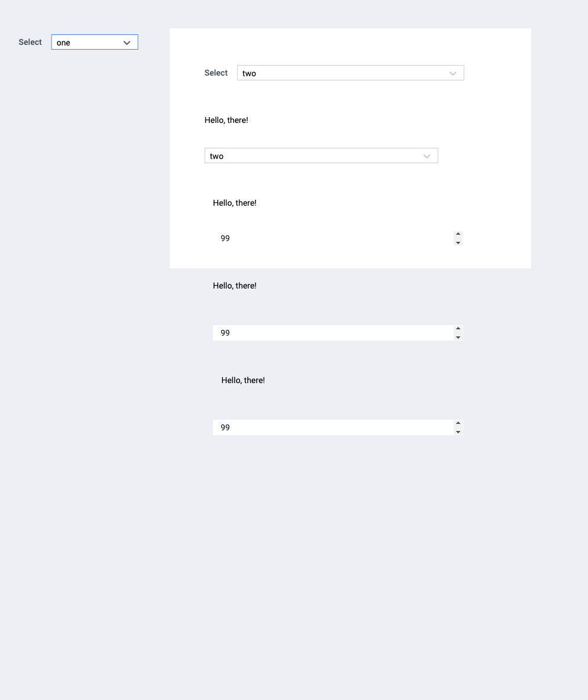Click the increment arrow of the bottom 99 spinner
The width and height of the screenshot is (588, 700).
pos(458,424)
